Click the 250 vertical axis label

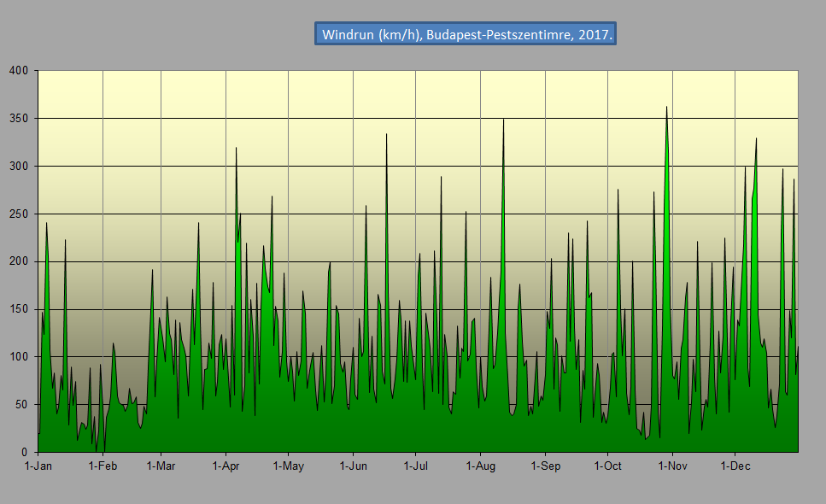19,214
